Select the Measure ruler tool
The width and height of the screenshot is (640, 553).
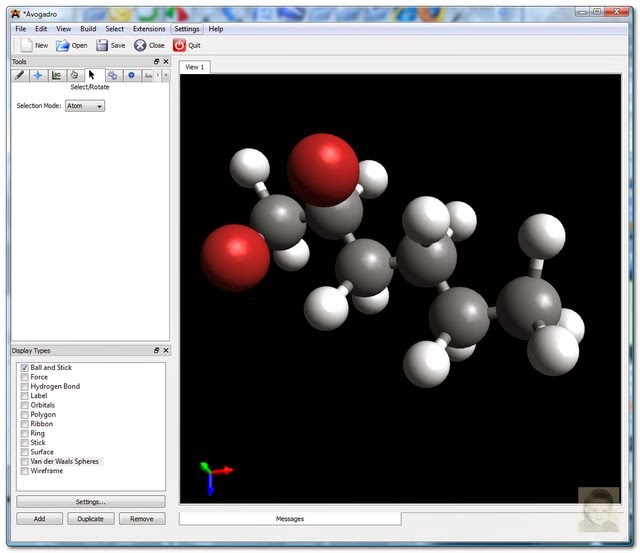[149, 75]
